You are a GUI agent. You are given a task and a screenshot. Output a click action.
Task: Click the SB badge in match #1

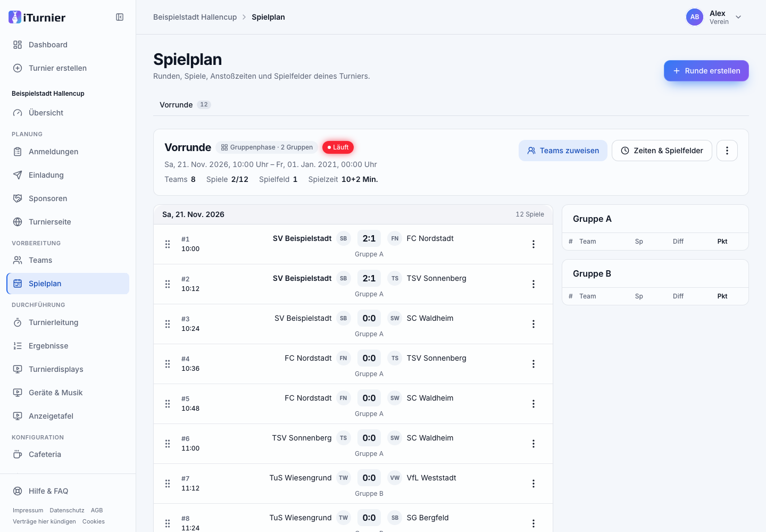344,238
